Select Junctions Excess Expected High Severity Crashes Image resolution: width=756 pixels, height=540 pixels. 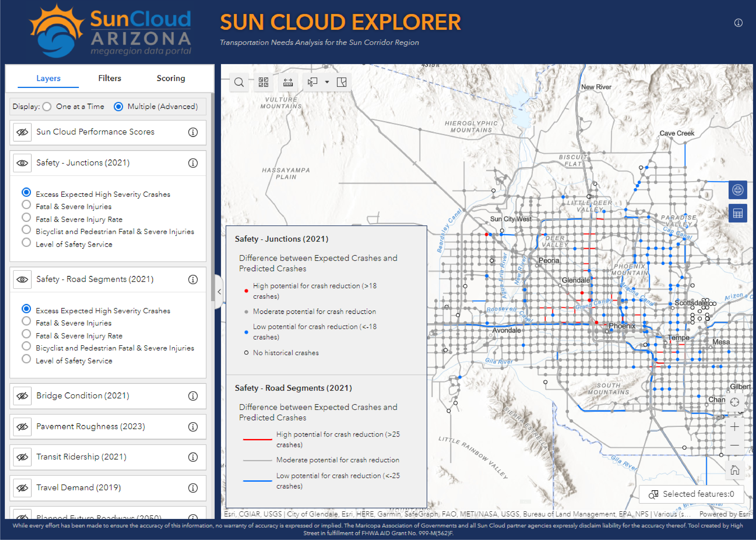tap(26, 192)
